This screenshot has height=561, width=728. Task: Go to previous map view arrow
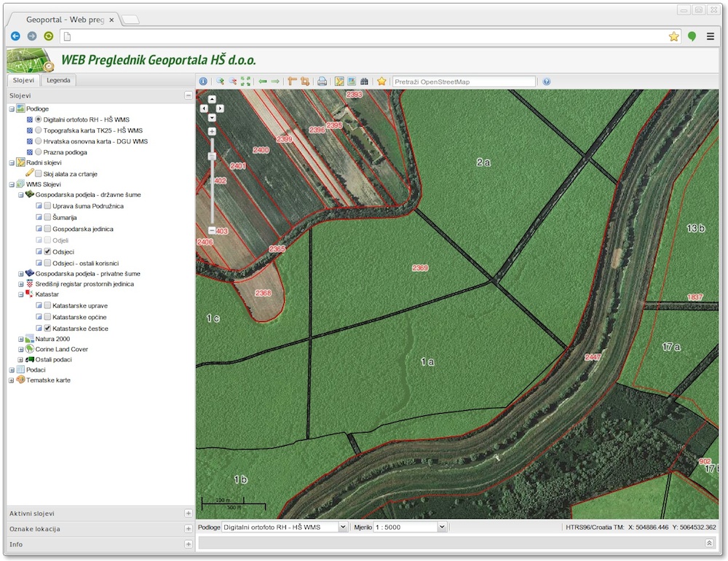(x=262, y=82)
